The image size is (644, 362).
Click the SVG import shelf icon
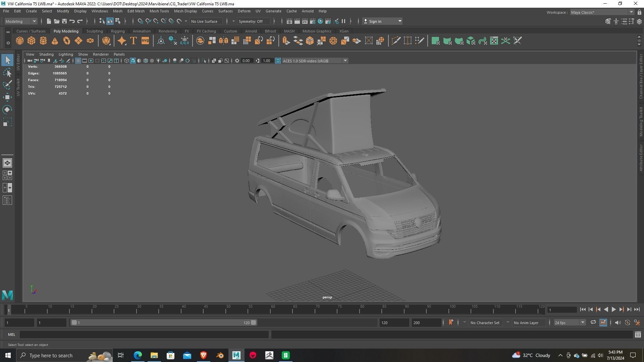click(x=145, y=41)
